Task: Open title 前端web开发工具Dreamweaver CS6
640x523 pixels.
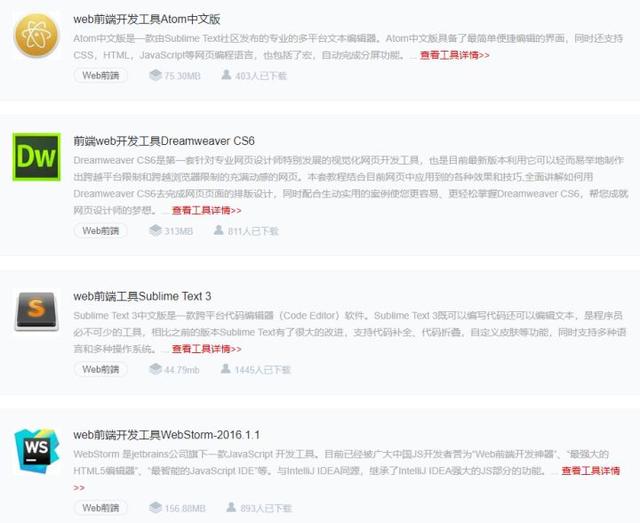Action: point(164,141)
